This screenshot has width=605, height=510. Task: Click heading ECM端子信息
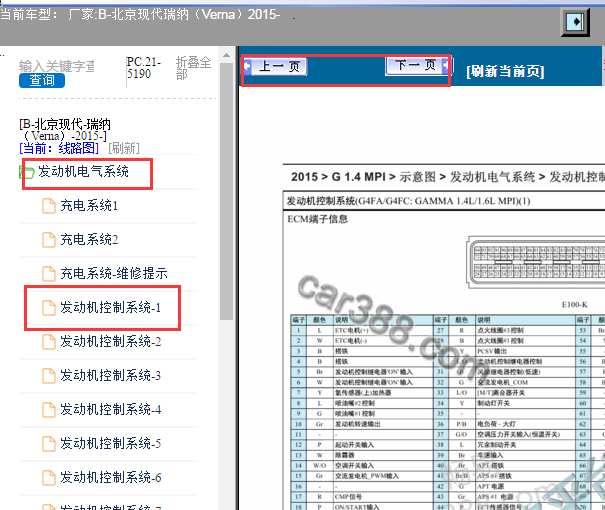point(318,219)
